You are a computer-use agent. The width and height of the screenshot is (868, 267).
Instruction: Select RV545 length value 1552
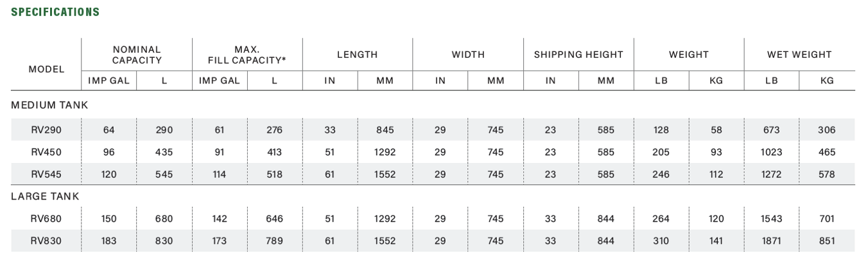tap(385, 174)
